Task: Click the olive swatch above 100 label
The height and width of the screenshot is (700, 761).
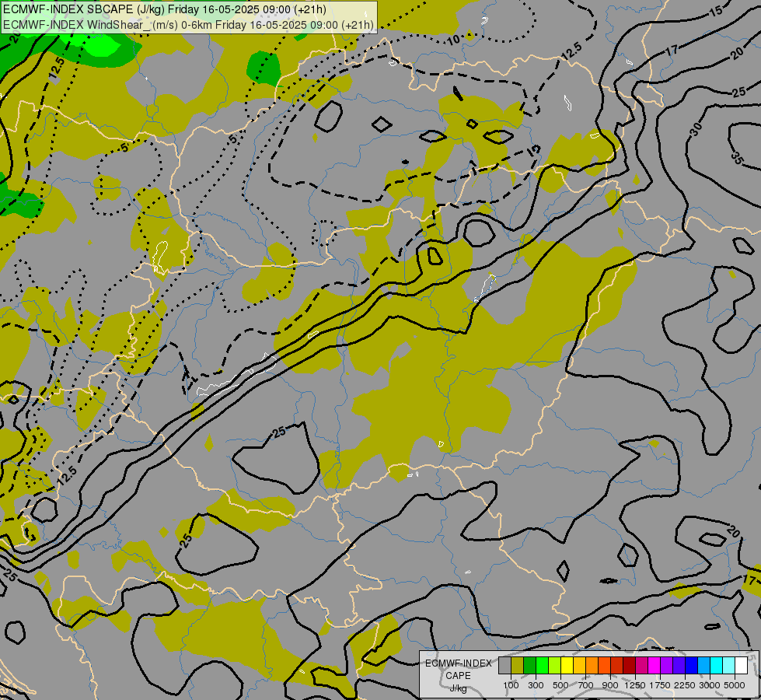Action: click(518, 665)
